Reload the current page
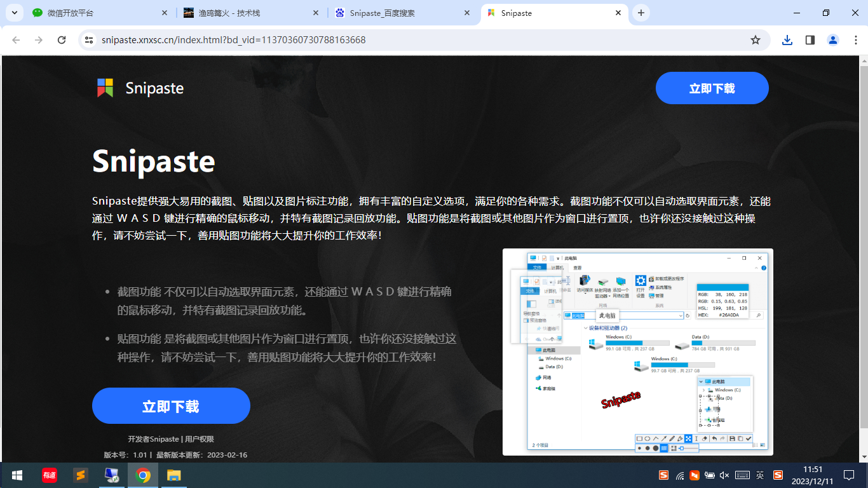The width and height of the screenshot is (868, 488). pos(62,40)
